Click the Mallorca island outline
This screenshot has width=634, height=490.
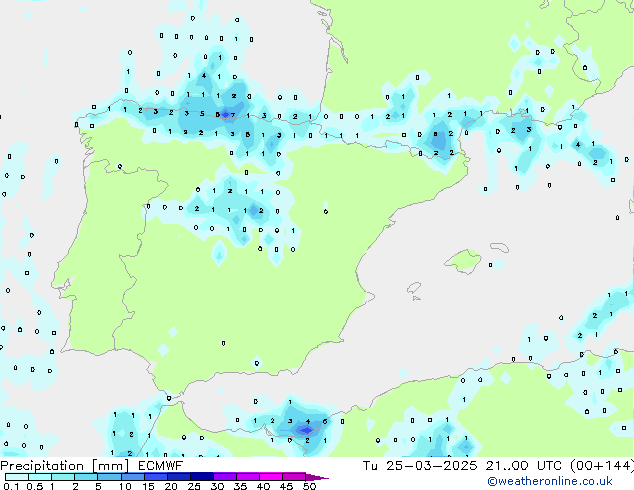[463, 261]
